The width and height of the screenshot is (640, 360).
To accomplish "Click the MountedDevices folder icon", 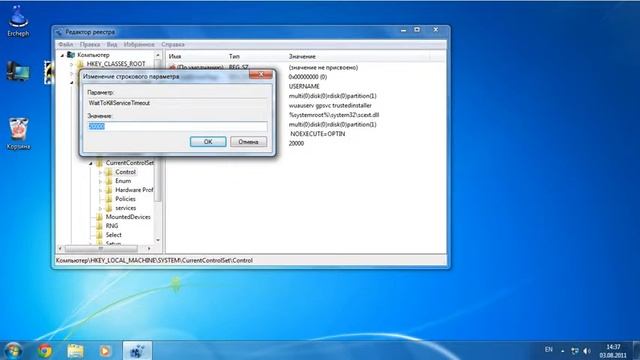I will [99, 217].
